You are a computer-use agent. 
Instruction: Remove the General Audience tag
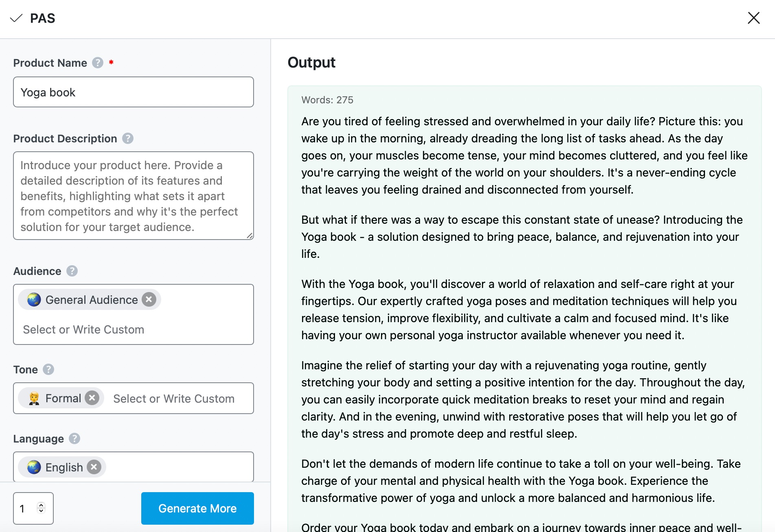[149, 300]
